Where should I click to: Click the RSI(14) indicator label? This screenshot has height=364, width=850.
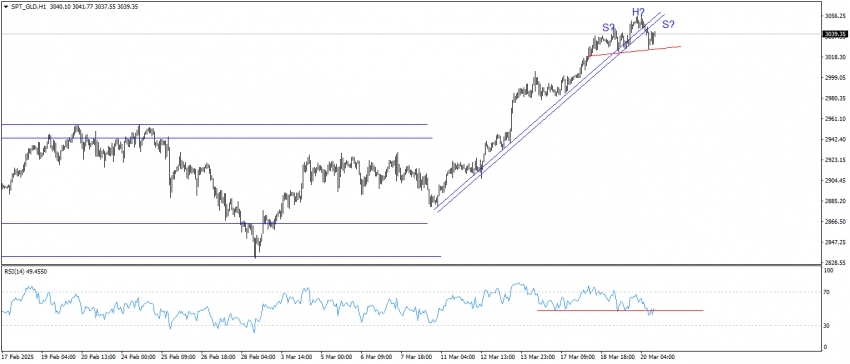(x=25, y=271)
